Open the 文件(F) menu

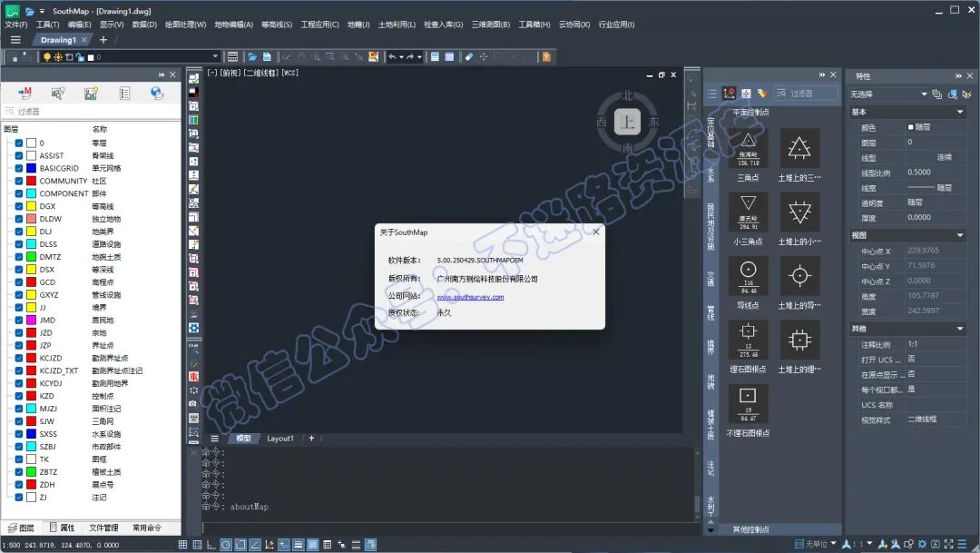tap(16, 25)
